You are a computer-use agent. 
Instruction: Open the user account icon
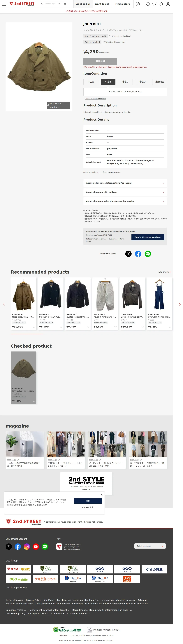click(168, 4)
